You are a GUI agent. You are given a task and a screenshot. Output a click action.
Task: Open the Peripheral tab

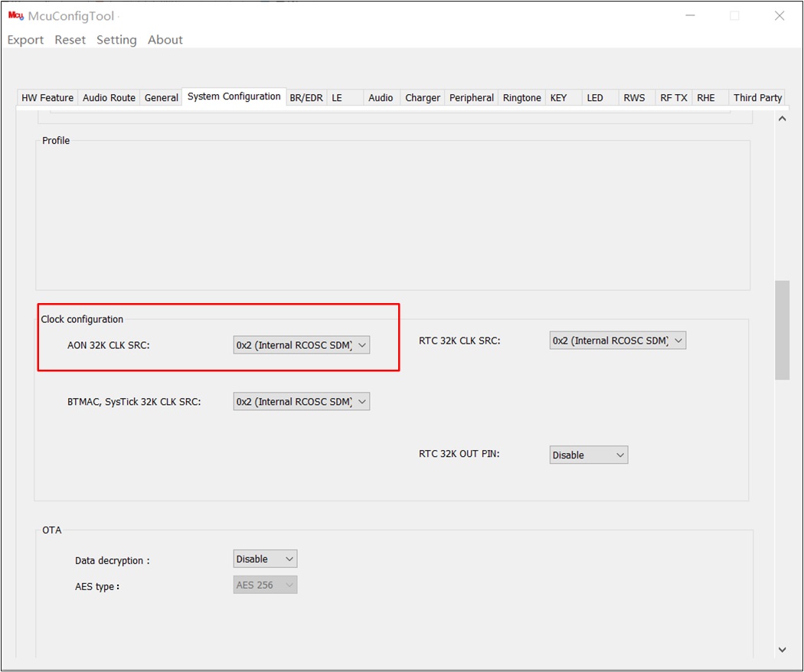point(472,98)
